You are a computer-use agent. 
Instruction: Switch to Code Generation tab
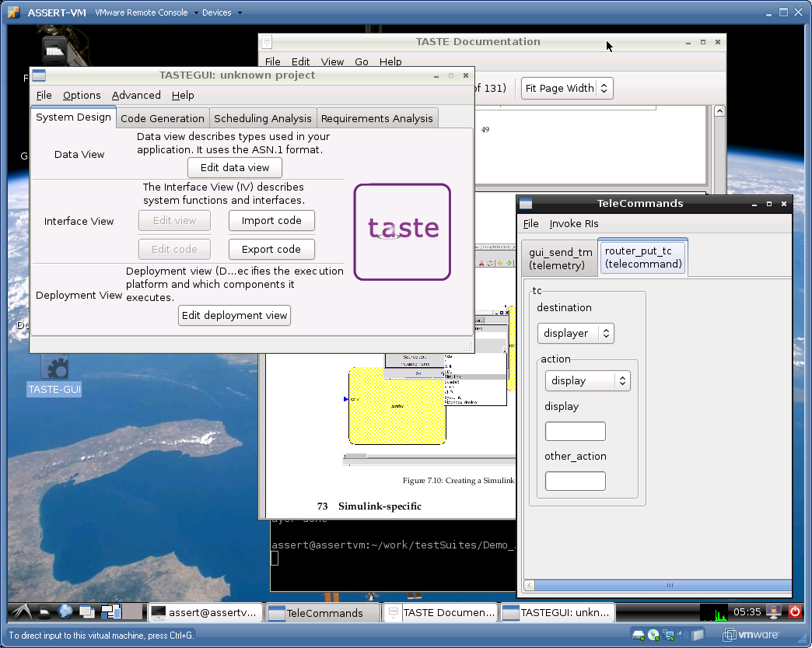click(163, 118)
